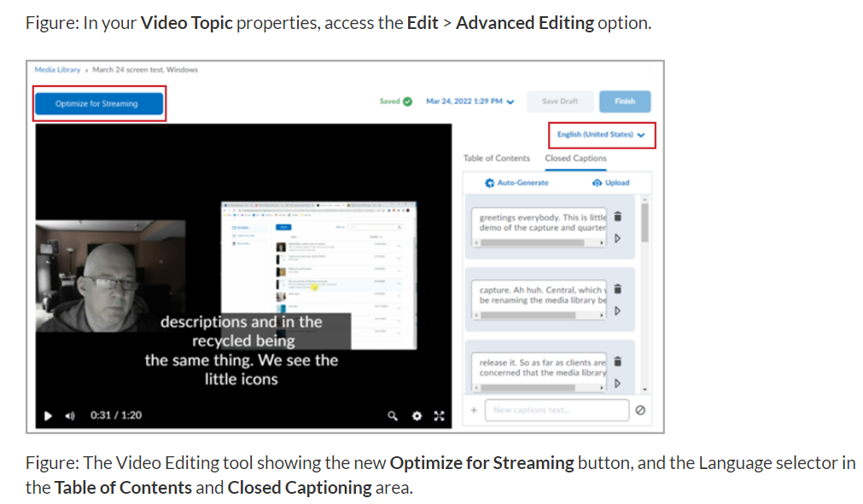Click the Optimize for Streaming button
Viewport: 863px width, 504px height.
coord(96,103)
